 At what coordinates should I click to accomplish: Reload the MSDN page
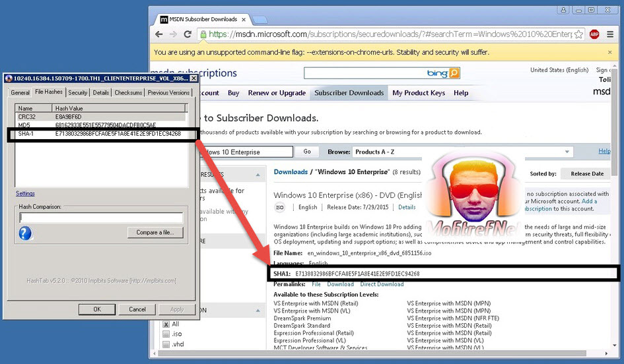click(x=188, y=34)
